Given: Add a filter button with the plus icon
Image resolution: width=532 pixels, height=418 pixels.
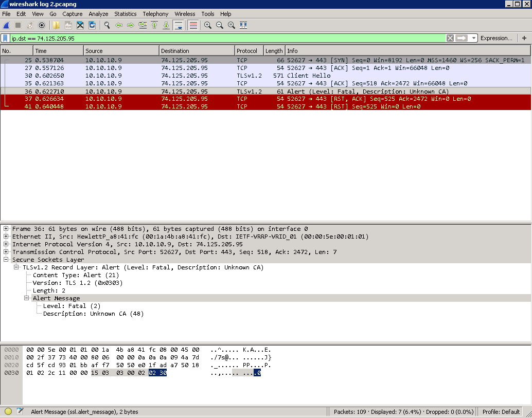Looking at the screenshot, I should coord(524,38).
